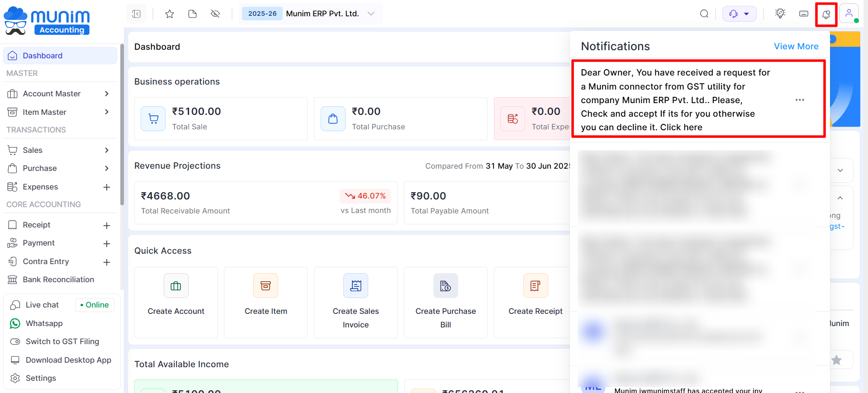Open Receipt in sidebar
The height and width of the screenshot is (393, 868).
[37, 225]
